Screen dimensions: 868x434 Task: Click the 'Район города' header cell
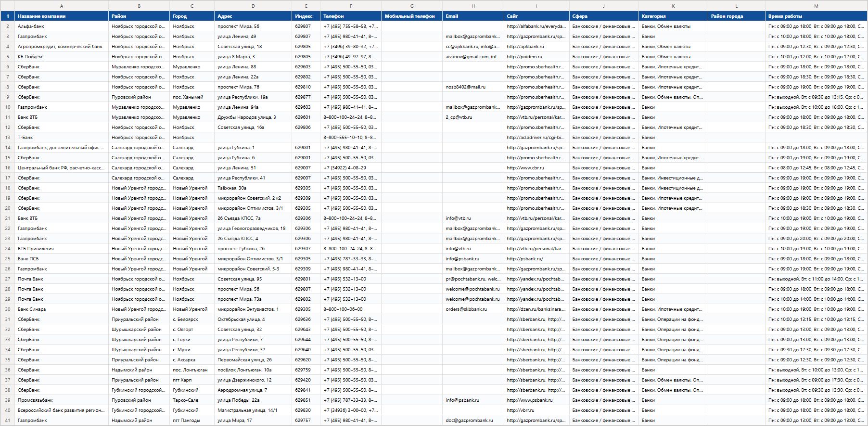coord(737,16)
